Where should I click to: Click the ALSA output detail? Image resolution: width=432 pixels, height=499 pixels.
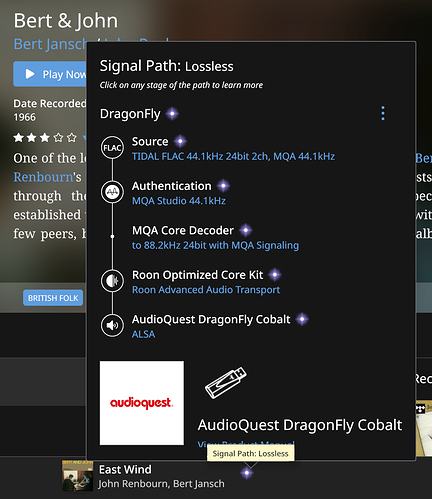[x=143, y=334]
